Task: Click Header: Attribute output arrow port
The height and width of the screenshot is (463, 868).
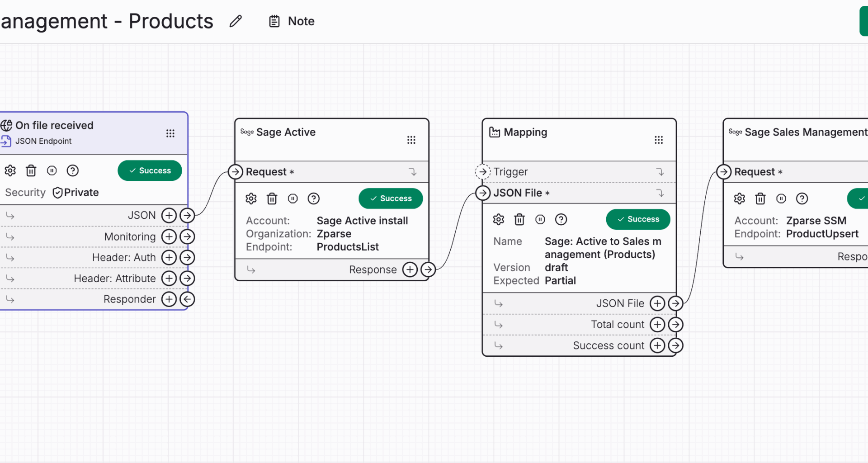Action: 187,278
